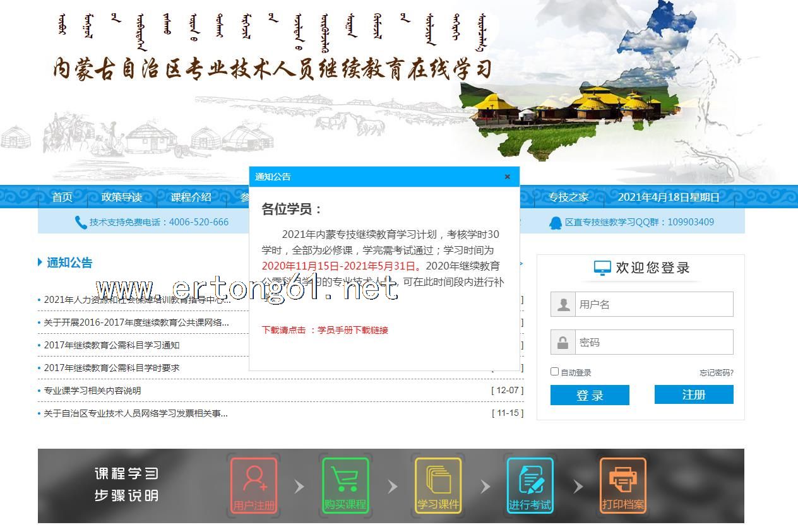Open 课程介绍 navigation menu item
This screenshot has width=798, height=532.
(x=191, y=197)
